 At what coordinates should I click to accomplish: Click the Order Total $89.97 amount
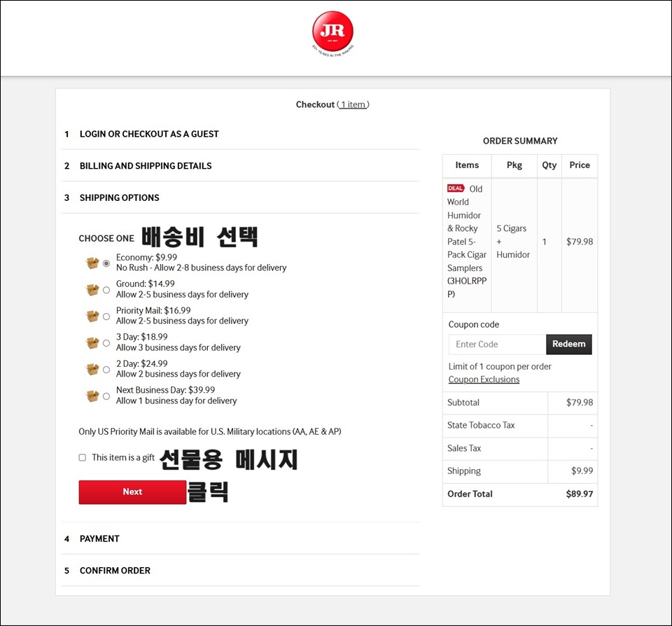click(x=580, y=494)
